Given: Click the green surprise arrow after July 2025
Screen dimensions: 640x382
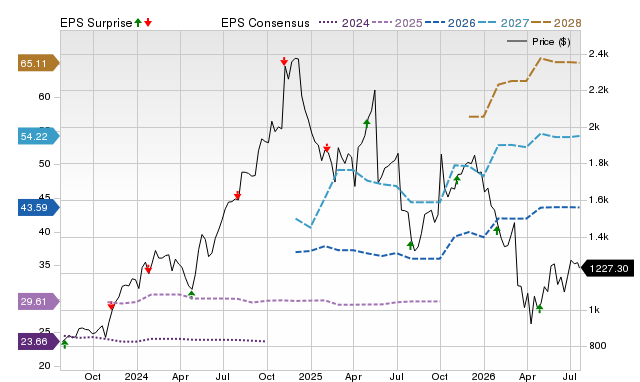Looking at the screenshot, I should click(x=411, y=245).
